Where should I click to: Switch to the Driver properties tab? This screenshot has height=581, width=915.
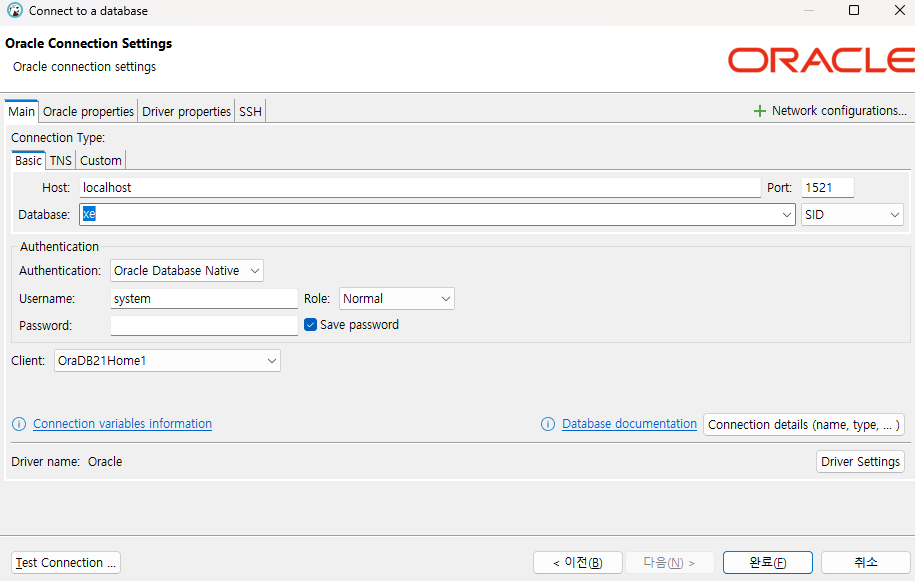coord(186,111)
